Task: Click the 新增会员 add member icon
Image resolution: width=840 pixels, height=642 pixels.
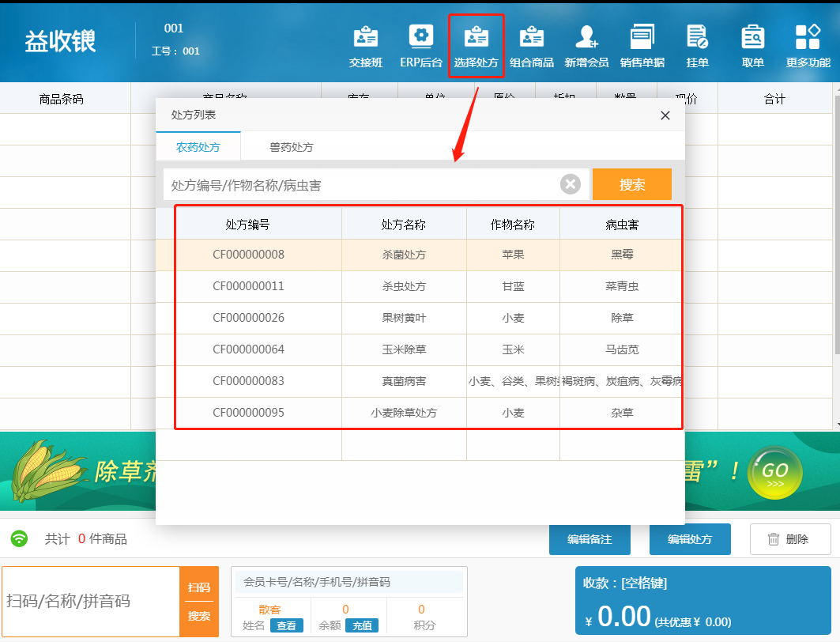Action: coord(586,46)
